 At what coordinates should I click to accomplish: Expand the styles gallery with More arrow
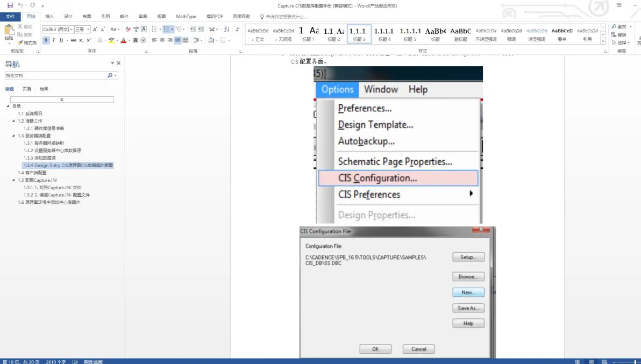click(603, 41)
